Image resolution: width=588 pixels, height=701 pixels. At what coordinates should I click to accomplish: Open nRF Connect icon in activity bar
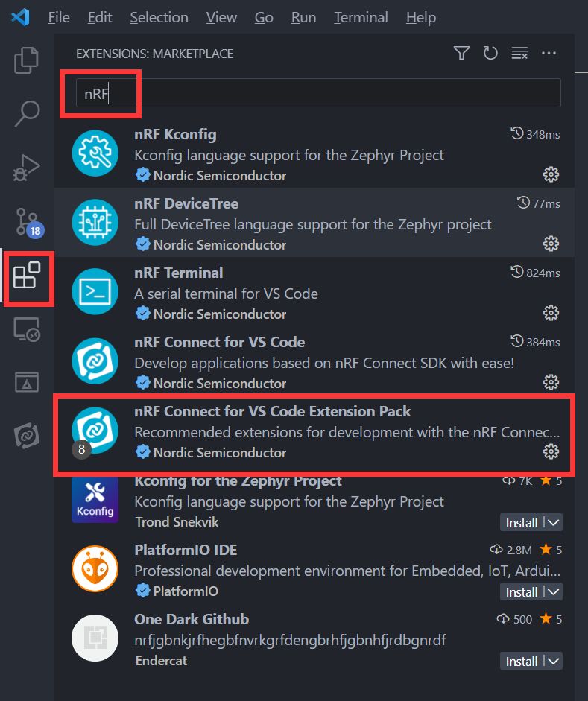tap(27, 435)
